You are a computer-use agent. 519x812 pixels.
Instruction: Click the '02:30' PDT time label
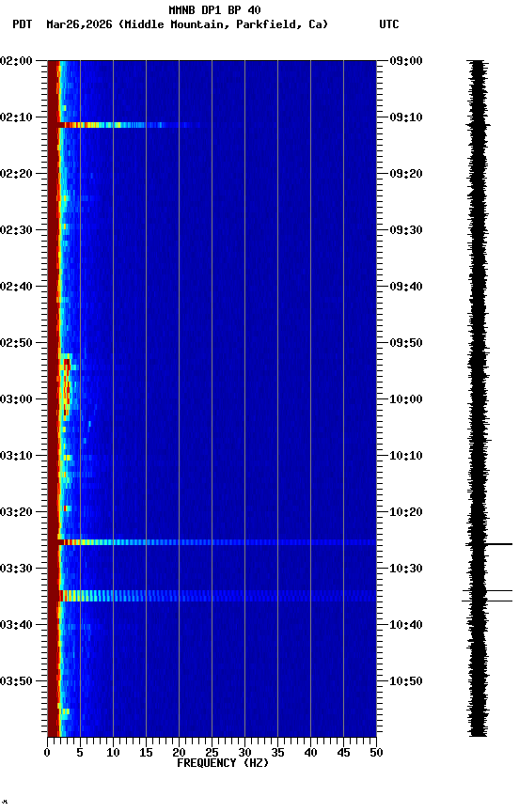[16, 230]
